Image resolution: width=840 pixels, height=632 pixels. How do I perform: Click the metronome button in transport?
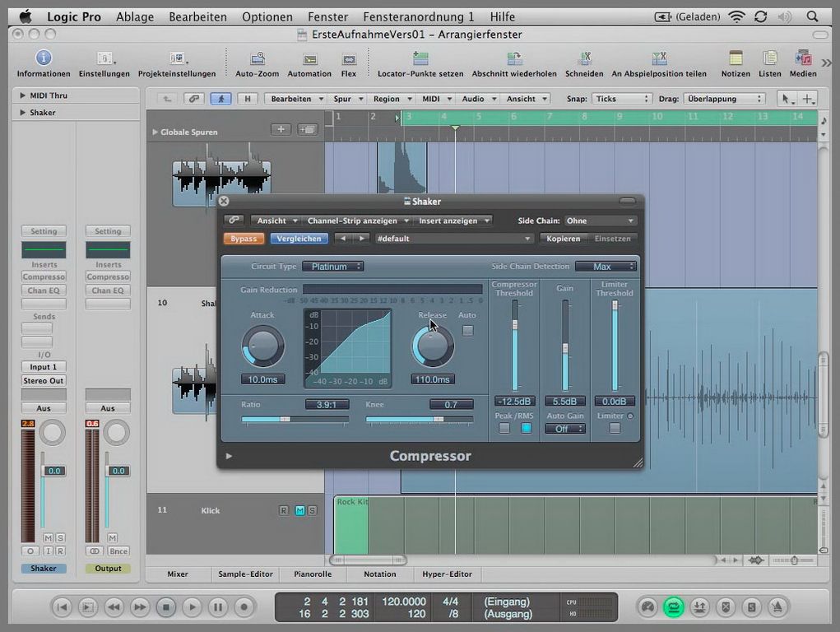777,606
